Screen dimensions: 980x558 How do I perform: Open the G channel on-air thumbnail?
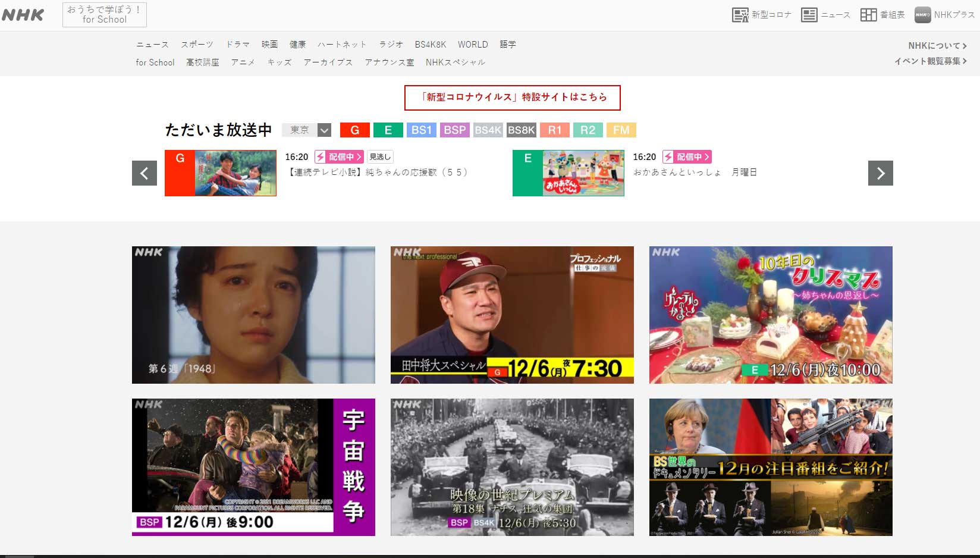[x=221, y=173]
